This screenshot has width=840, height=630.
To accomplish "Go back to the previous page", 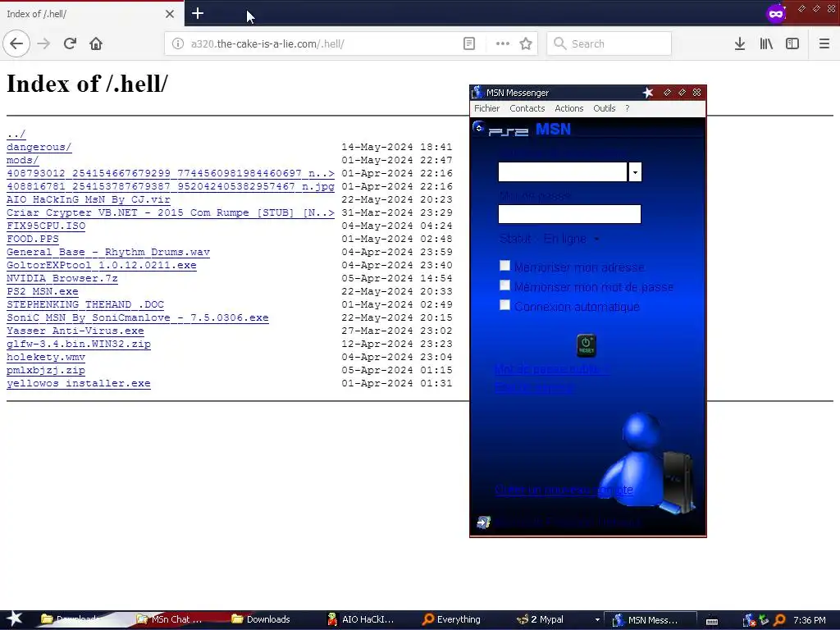I will 16,43.
